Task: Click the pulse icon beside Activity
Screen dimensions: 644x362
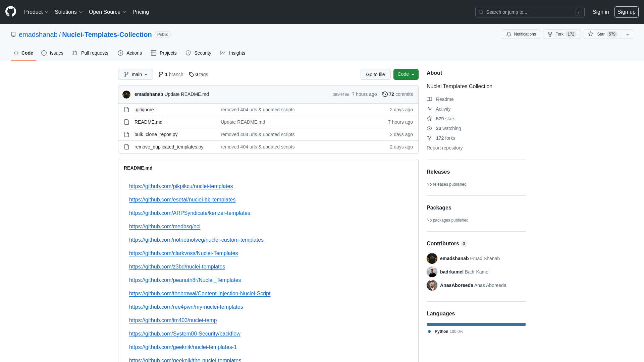Action: [x=429, y=109]
